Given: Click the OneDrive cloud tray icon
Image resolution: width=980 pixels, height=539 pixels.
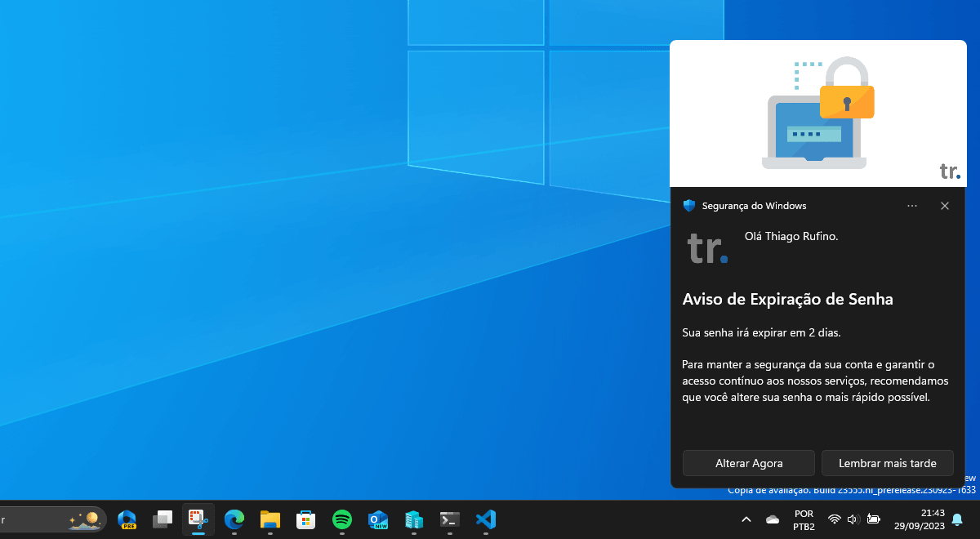Looking at the screenshot, I should pos(773,519).
